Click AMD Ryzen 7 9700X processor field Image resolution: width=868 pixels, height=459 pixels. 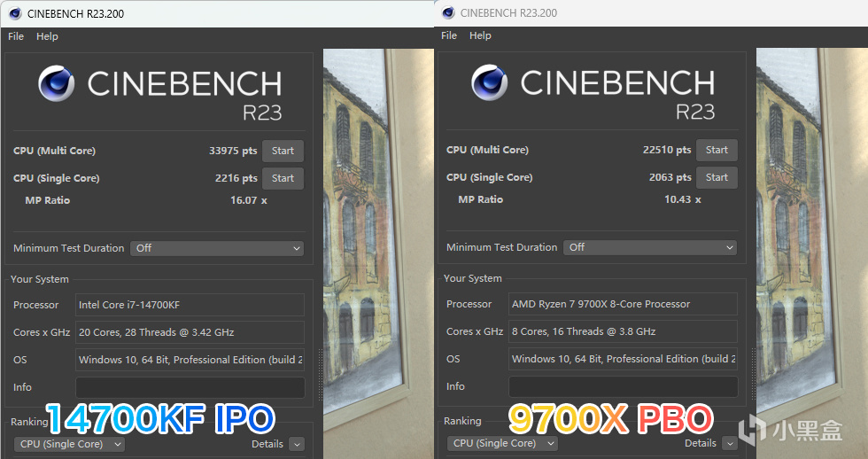[623, 304]
